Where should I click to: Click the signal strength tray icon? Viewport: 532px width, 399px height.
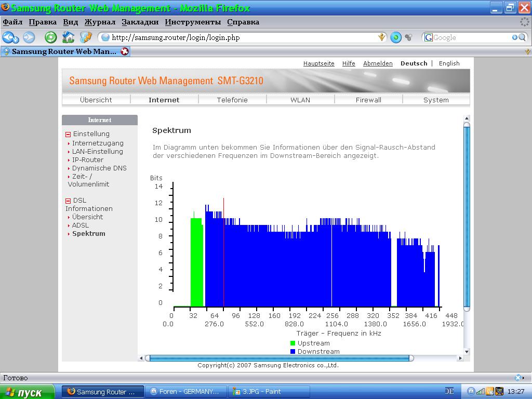coord(481,391)
